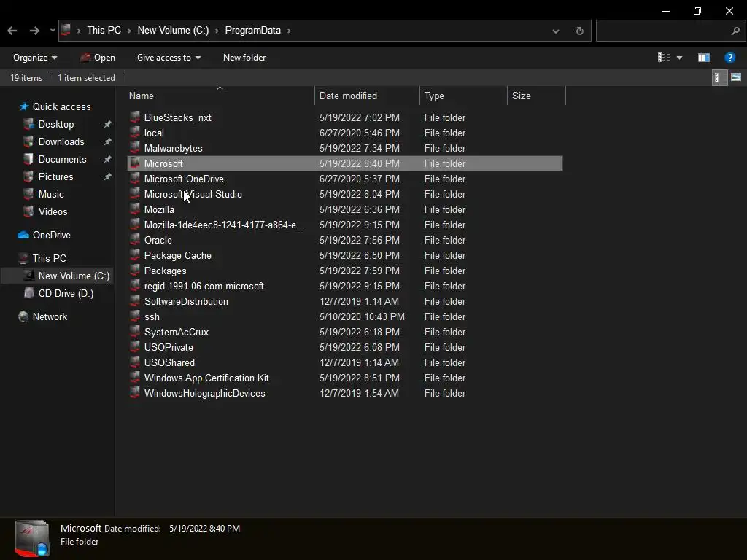Click the Desktop pin icon

point(108,124)
